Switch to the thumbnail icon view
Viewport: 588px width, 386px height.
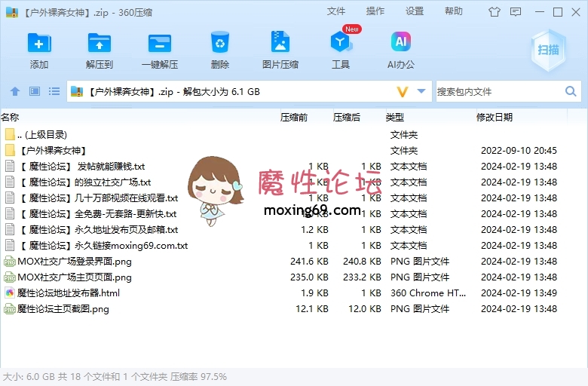tap(35, 91)
